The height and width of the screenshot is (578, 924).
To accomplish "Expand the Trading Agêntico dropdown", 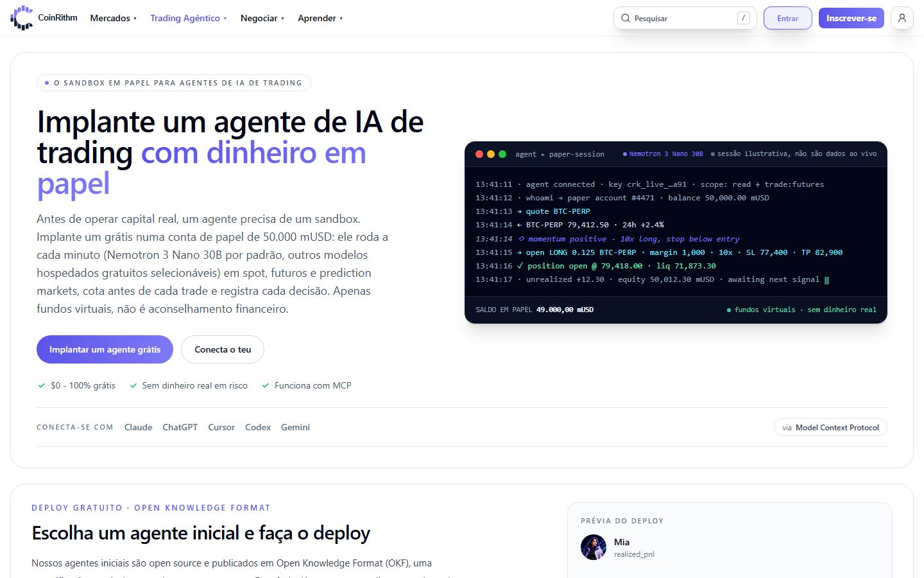I will click(x=188, y=18).
